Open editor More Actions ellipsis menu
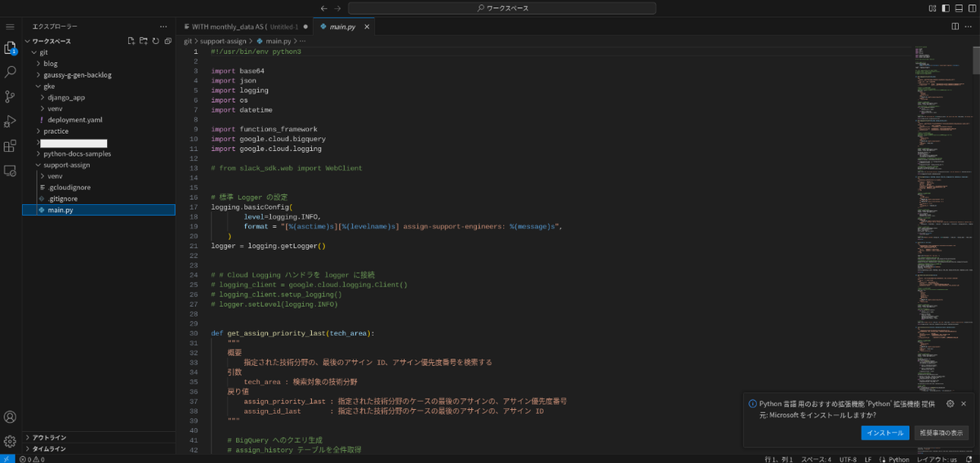 (969, 27)
